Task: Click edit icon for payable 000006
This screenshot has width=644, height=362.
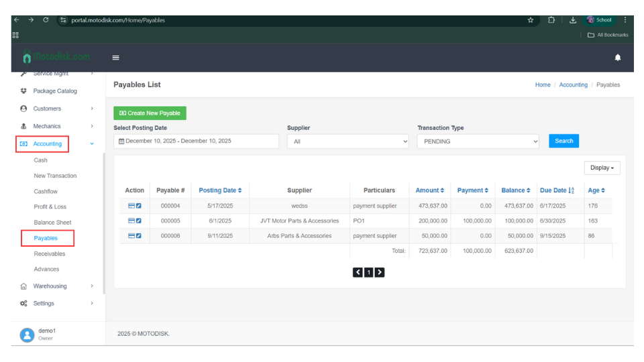Action: tap(139, 236)
